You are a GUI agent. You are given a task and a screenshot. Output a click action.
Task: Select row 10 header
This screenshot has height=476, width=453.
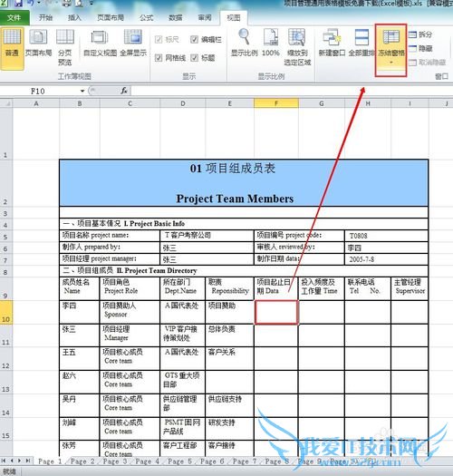(5, 312)
